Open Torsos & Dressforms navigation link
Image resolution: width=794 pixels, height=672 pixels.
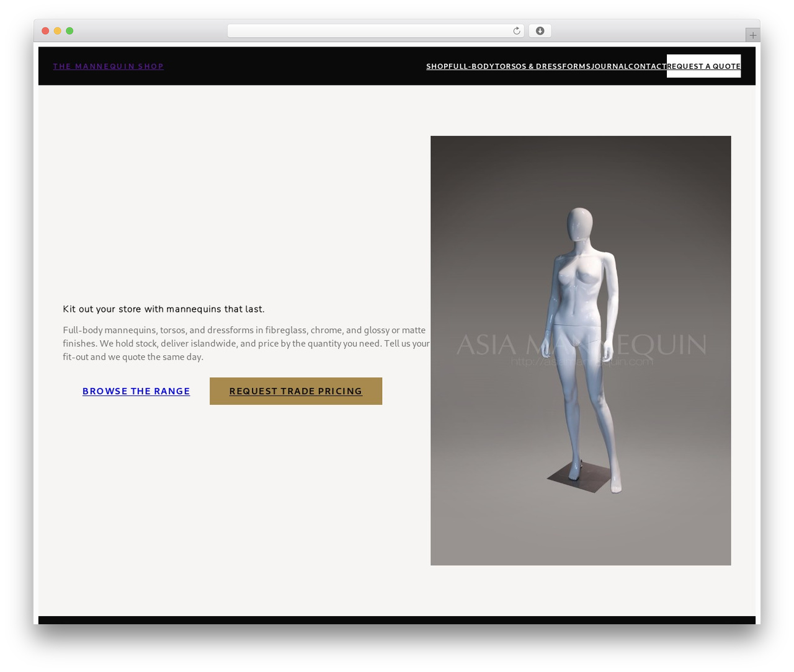(x=543, y=66)
